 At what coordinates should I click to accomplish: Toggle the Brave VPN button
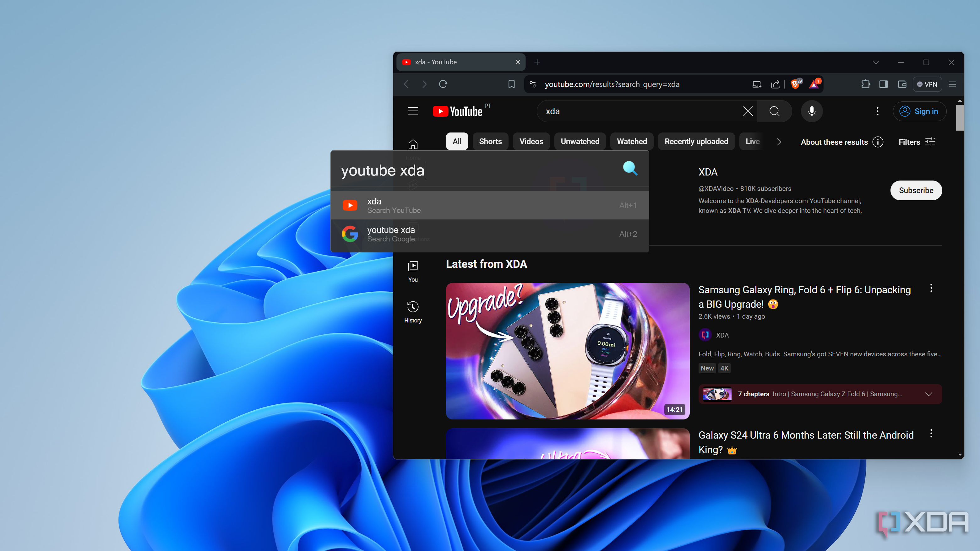[927, 84]
